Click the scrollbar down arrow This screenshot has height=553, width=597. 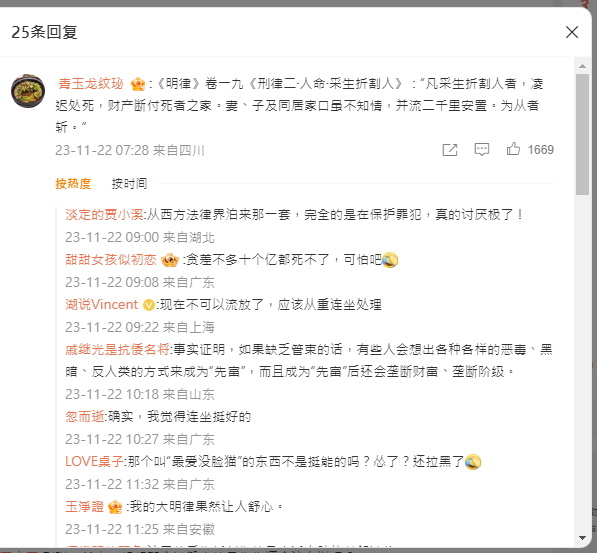tap(582, 538)
